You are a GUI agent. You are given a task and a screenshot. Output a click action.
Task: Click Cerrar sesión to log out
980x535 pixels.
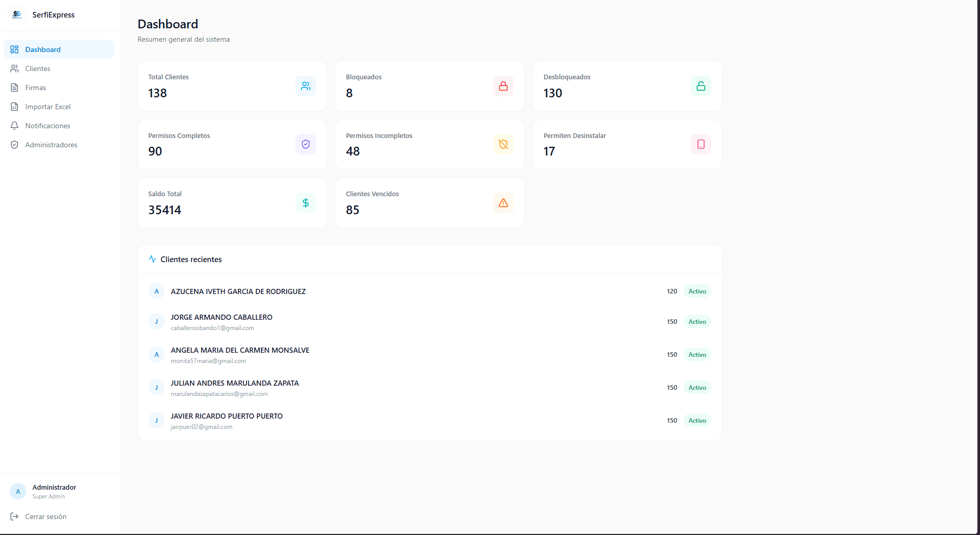[45, 516]
